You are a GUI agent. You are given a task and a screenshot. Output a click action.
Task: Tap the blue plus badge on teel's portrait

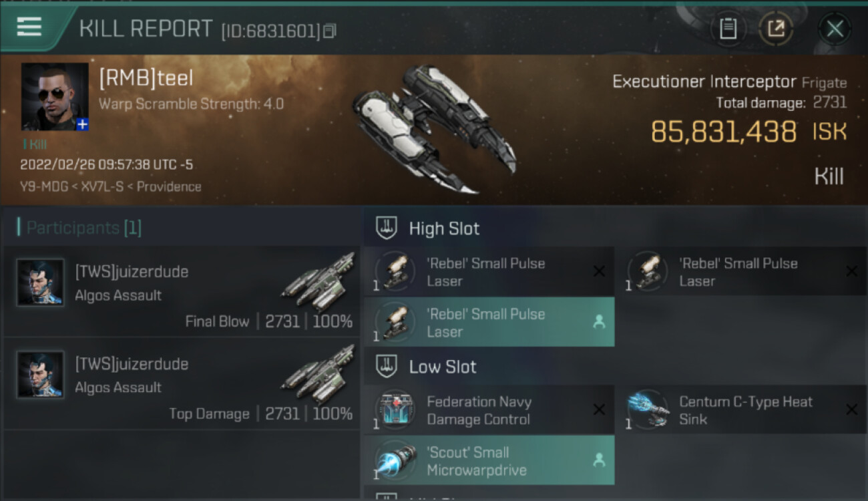pyautogui.click(x=82, y=124)
